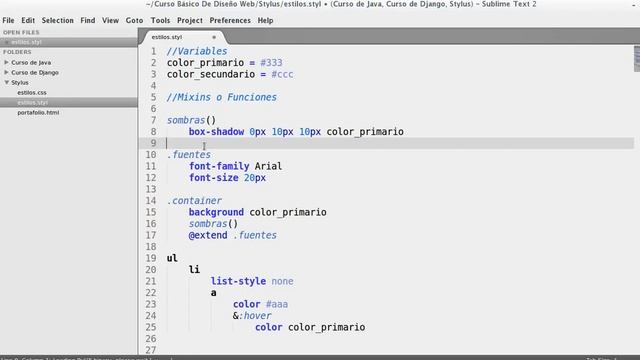Expand the Curso de Java folder
The width and height of the screenshot is (640, 360).
point(6,62)
